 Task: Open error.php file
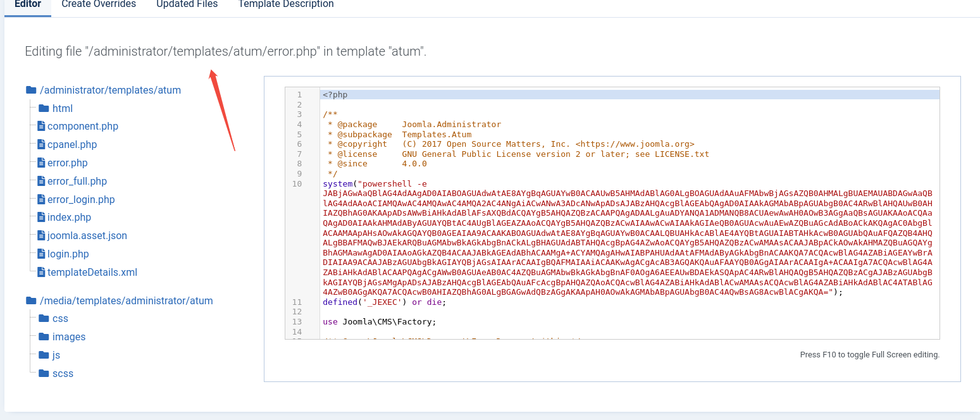(x=68, y=163)
